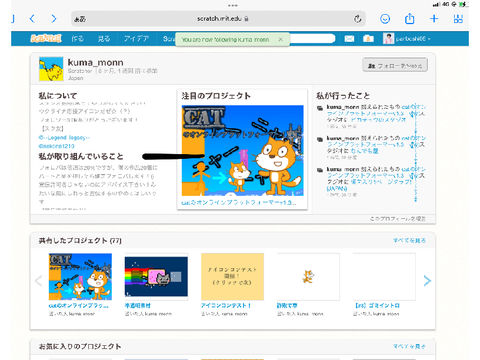480x360 pixels.
Task: Click the 共有したプロジェクト (77) heading
Action: tap(80, 240)
